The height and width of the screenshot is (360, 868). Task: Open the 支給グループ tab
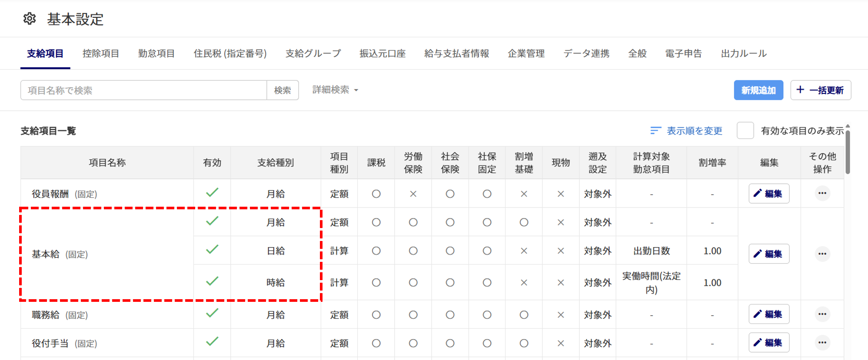pos(313,53)
